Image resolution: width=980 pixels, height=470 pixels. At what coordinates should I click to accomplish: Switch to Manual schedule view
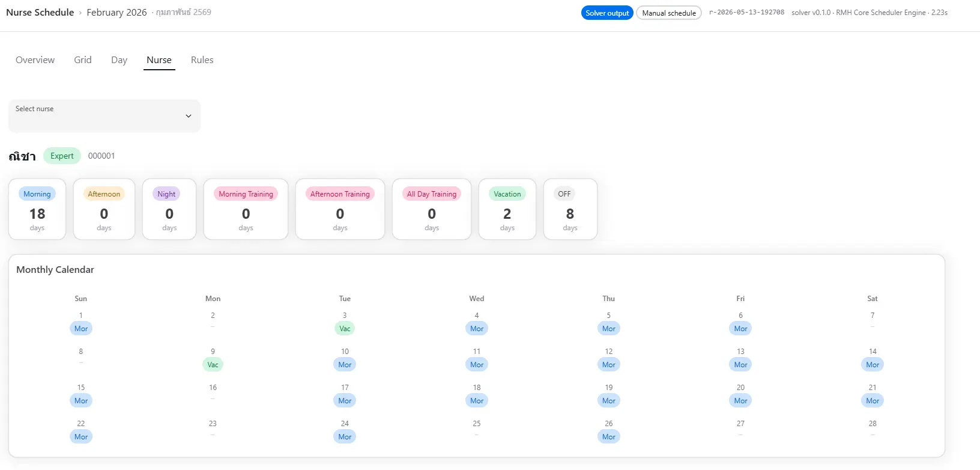click(669, 13)
